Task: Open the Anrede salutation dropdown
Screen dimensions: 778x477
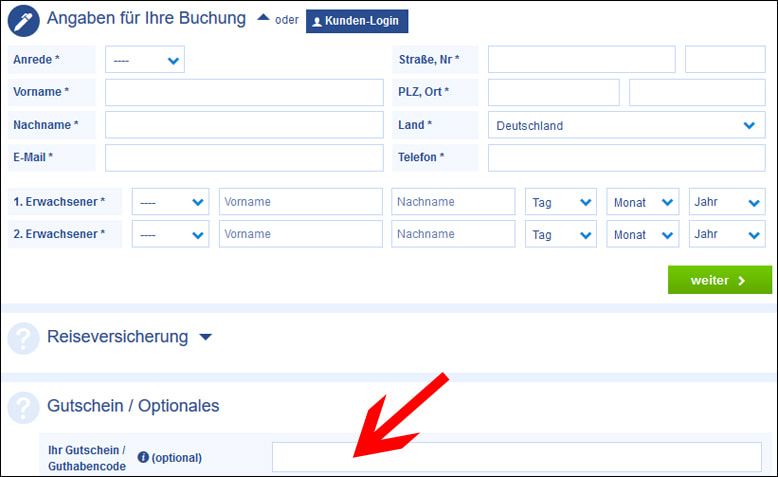Action: 145,60
